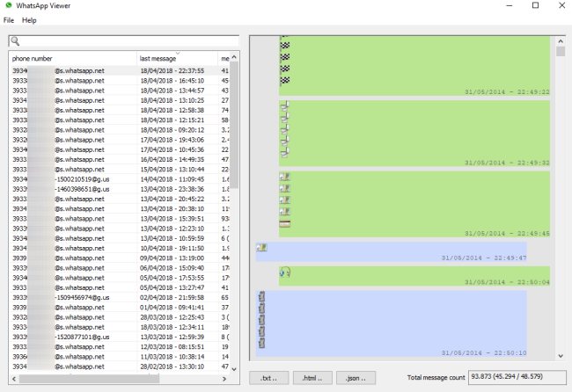
Task: Select chat dated 17/04/2018 - 19:43:06
Action: point(120,140)
